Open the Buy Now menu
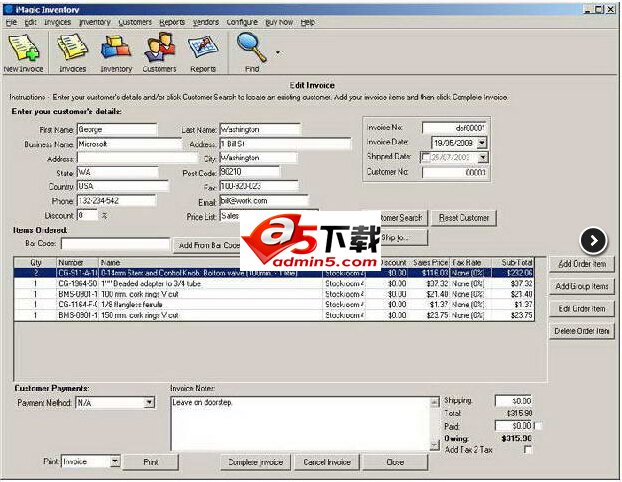Screen dimensions: 622x482 click(x=279, y=23)
